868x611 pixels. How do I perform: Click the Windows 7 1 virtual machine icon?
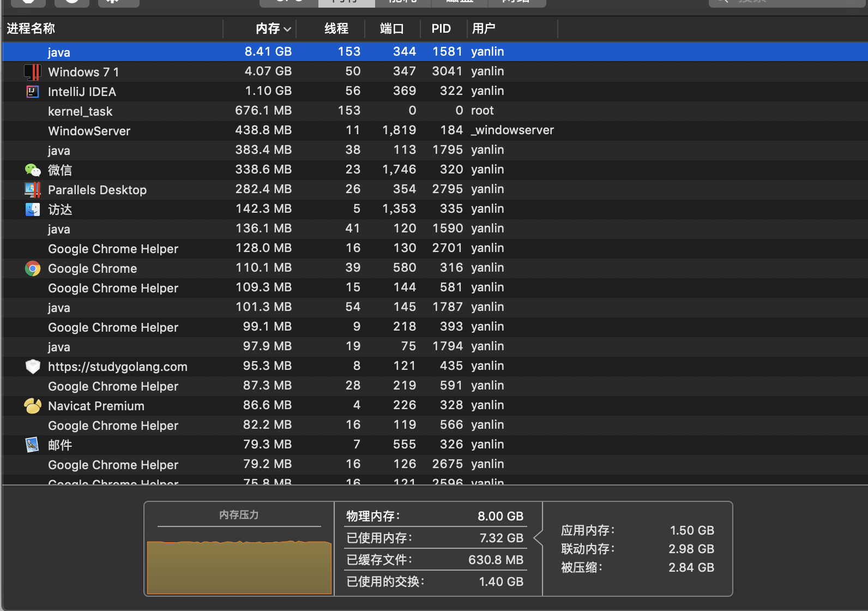click(33, 72)
